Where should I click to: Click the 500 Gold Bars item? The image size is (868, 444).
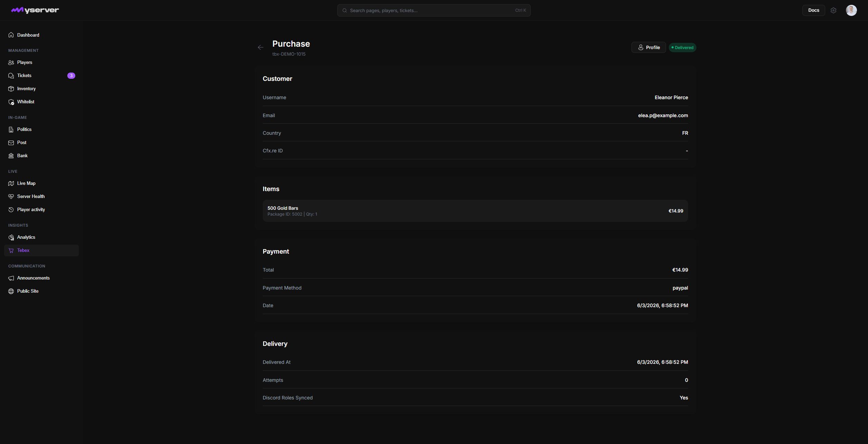point(475,211)
